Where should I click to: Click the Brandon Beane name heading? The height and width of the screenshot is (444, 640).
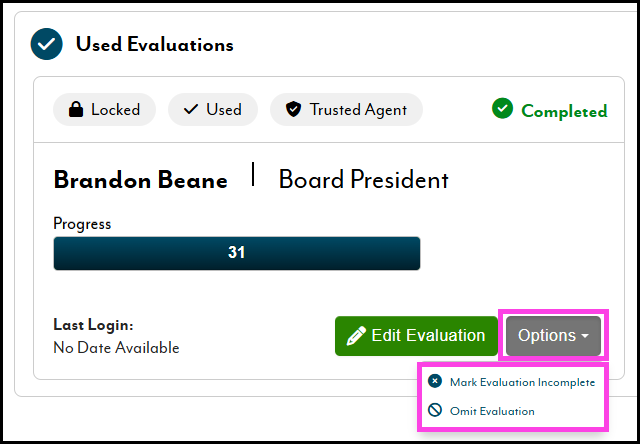140,180
